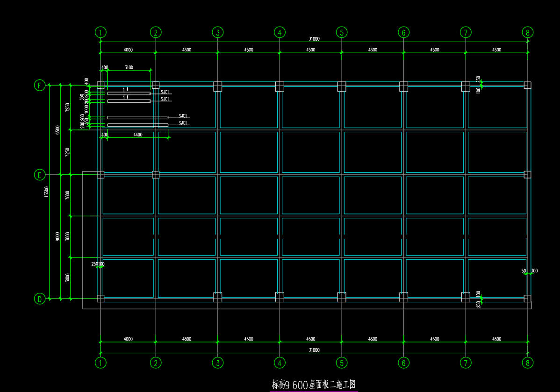Select axis bubble 2 in the top row
This screenshot has width=560, height=392.
[156, 33]
